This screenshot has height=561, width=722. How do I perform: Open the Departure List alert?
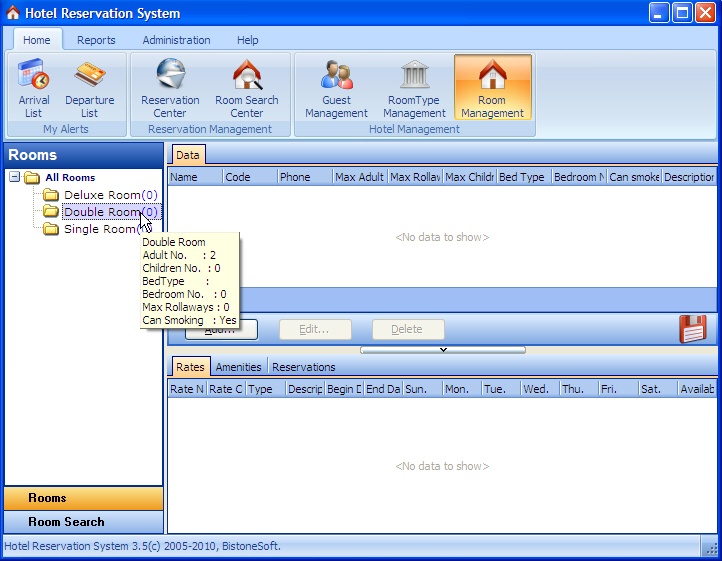point(90,89)
